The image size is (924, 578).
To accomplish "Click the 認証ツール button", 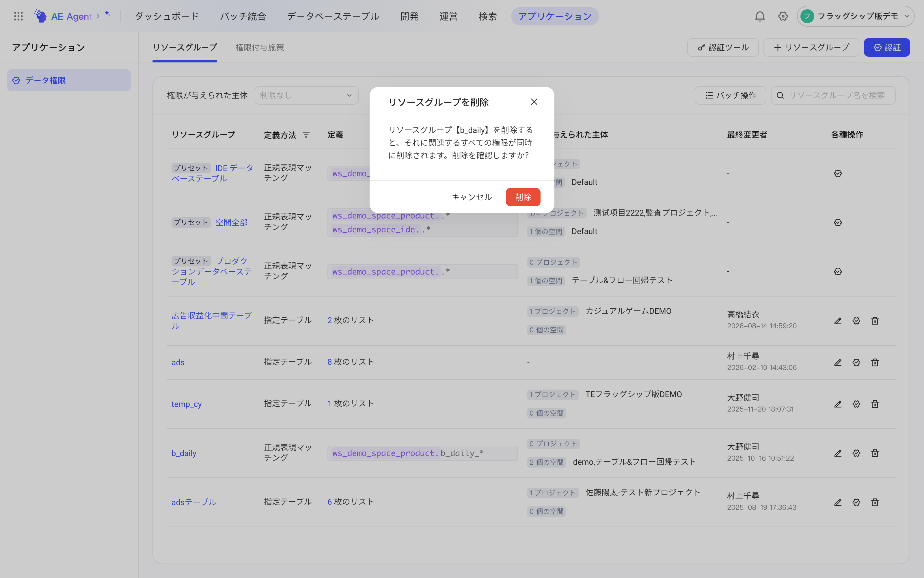I will click(723, 47).
